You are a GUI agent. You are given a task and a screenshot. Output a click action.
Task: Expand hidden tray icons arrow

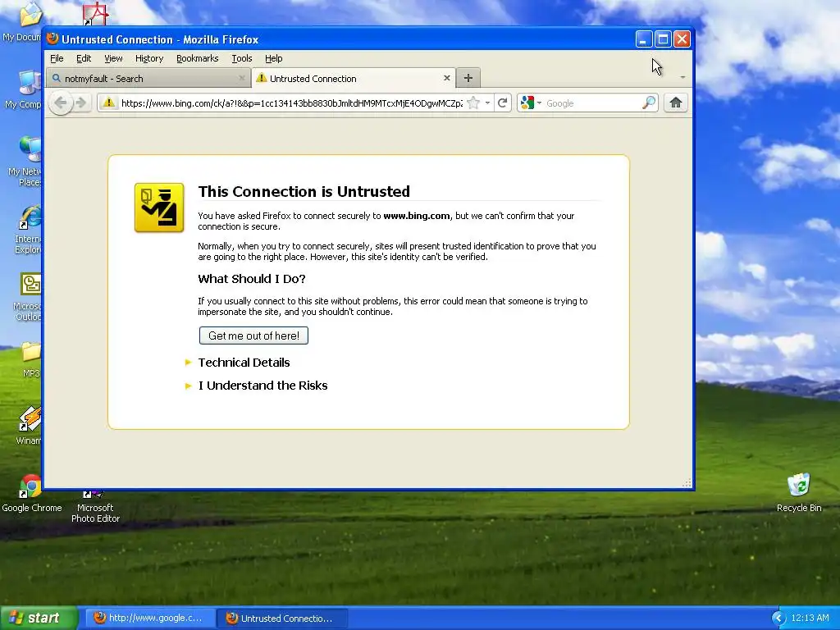pos(778,619)
